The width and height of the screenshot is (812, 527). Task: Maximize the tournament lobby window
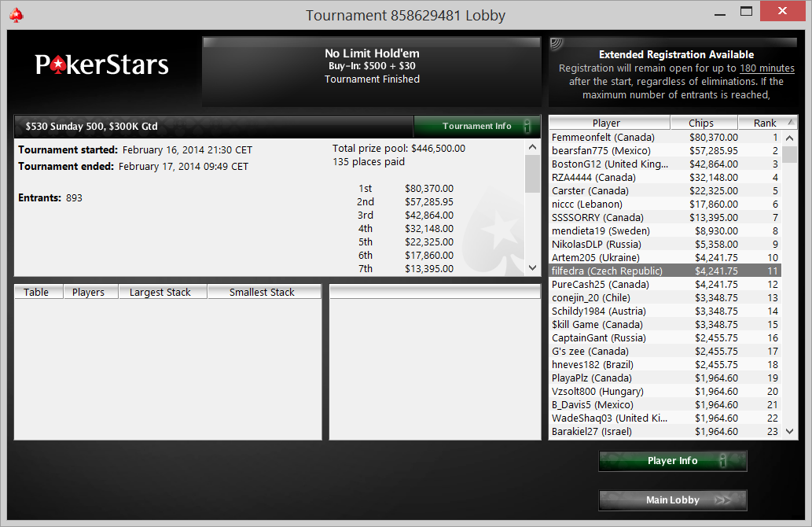(746, 11)
